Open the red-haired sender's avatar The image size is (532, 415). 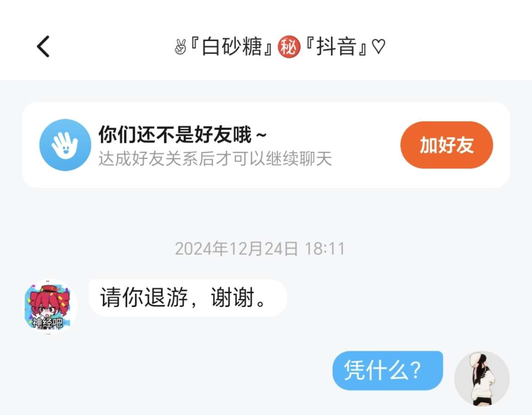click(51, 307)
